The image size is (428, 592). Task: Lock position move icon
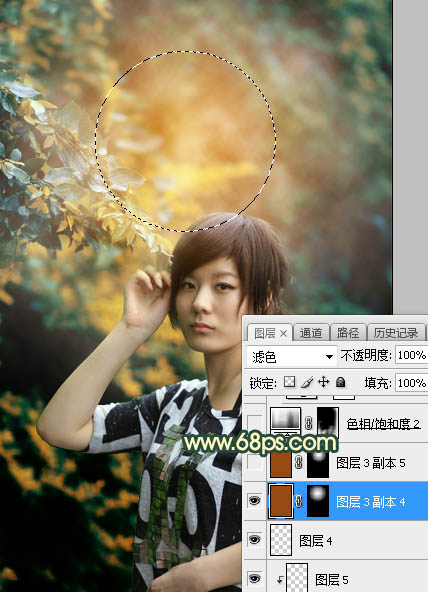[323, 382]
